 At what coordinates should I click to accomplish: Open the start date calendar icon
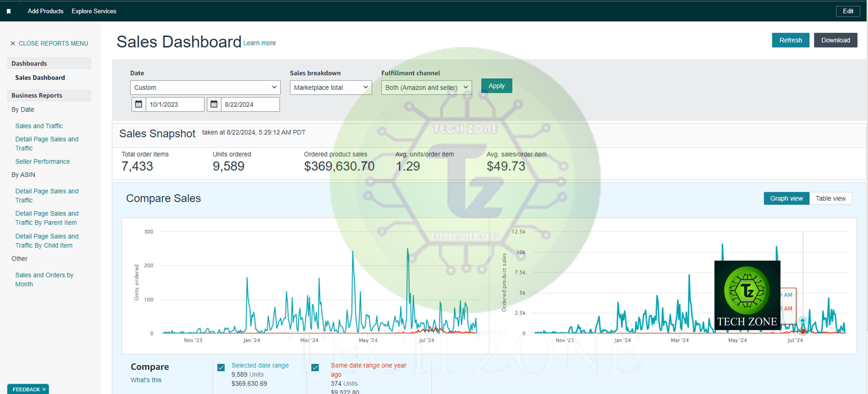pos(138,104)
